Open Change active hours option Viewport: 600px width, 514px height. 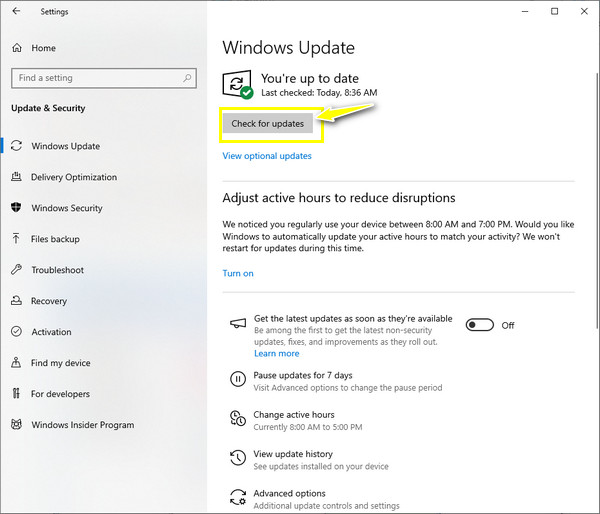[x=293, y=414]
